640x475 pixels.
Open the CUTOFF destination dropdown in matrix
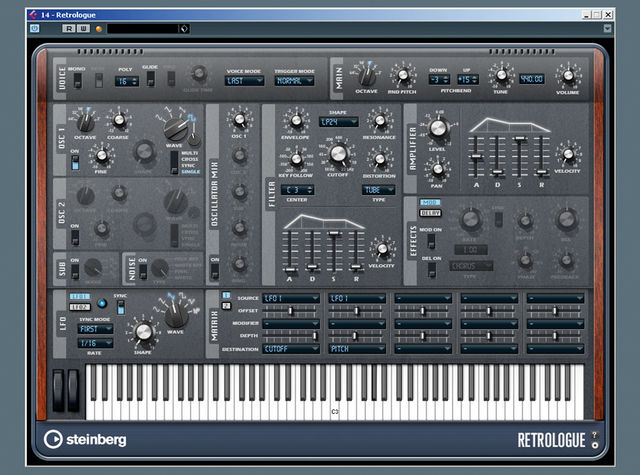291,349
